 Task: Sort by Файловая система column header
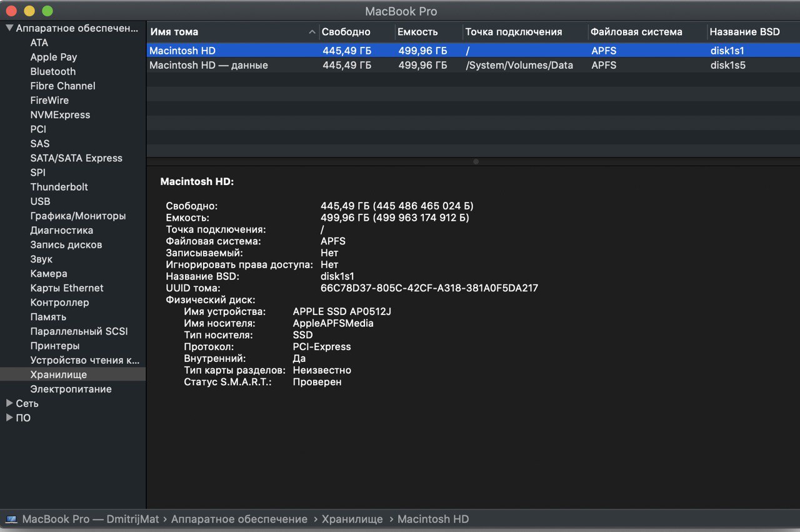pos(647,32)
